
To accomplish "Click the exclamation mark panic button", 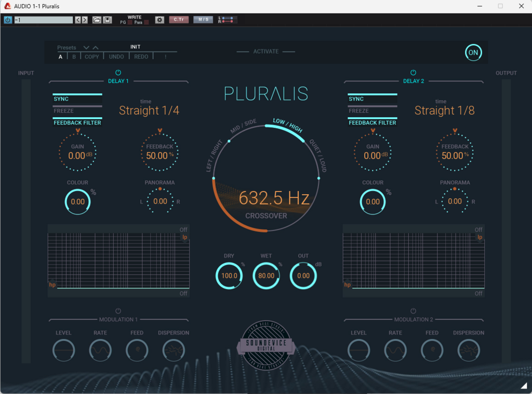I will (166, 57).
